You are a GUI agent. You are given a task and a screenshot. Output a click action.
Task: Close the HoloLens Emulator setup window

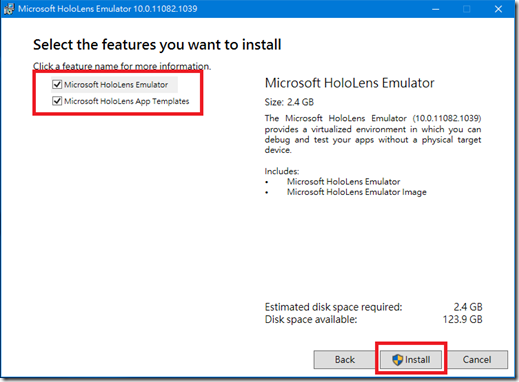(498, 9)
